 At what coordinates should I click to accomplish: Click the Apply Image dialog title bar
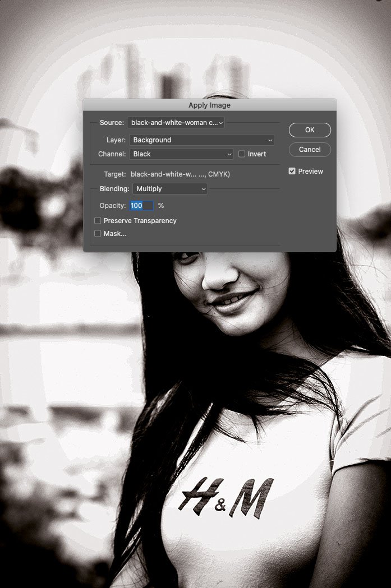tap(209, 105)
